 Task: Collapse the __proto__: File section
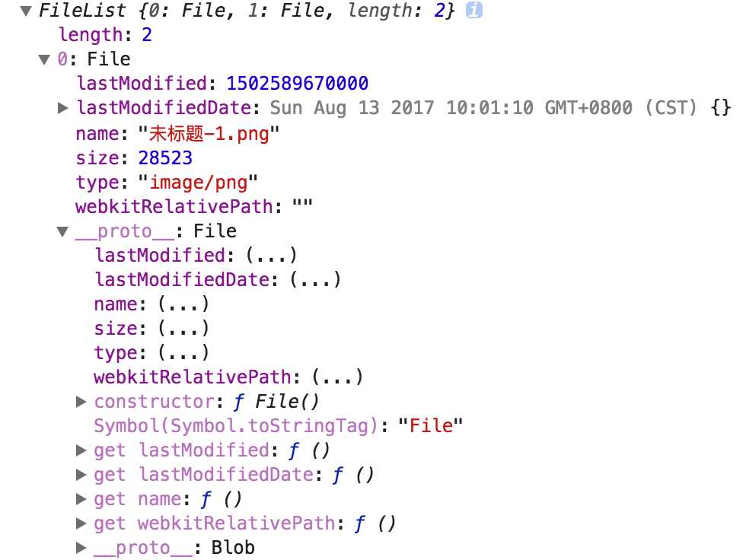click(64, 231)
